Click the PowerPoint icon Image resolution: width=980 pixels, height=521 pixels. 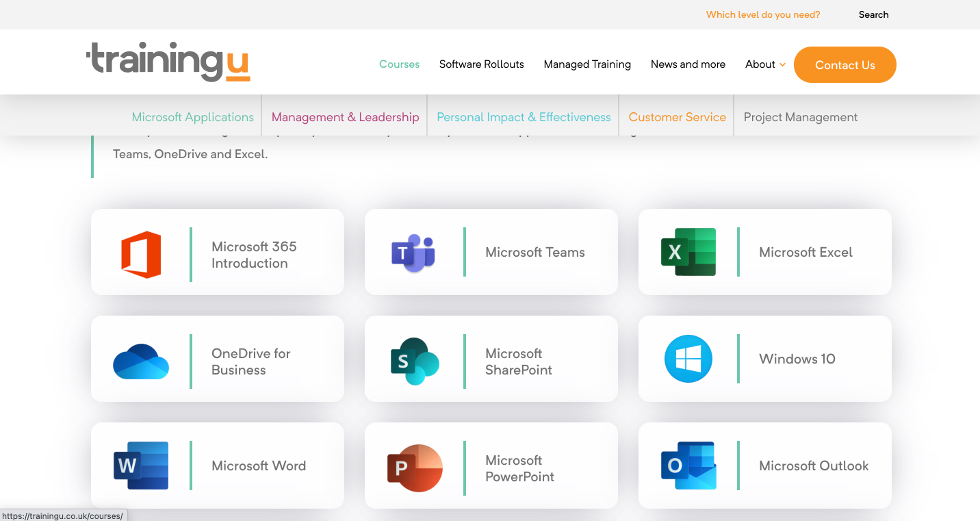[x=415, y=468]
